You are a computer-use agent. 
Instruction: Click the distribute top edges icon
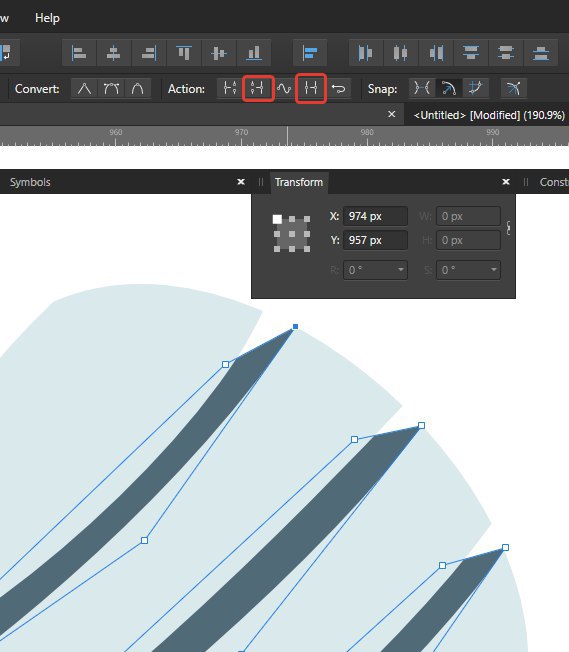(470, 53)
